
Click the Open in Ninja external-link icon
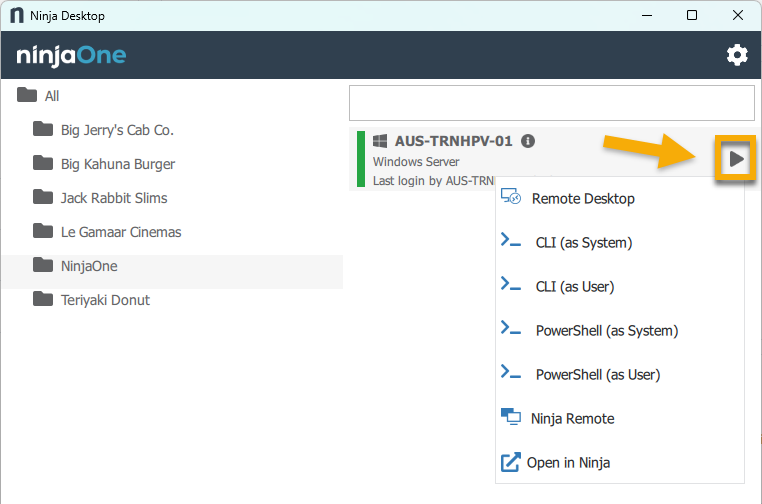[510, 462]
